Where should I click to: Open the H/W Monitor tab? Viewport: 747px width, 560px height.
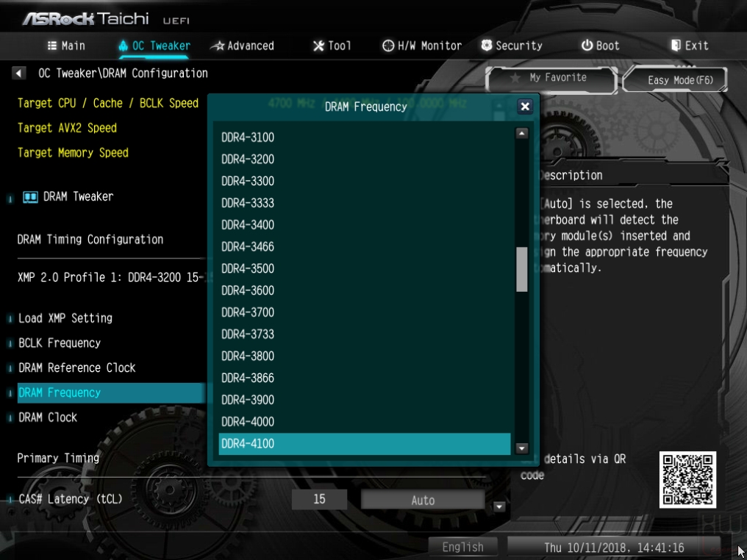pyautogui.click(x=422, y=46)
